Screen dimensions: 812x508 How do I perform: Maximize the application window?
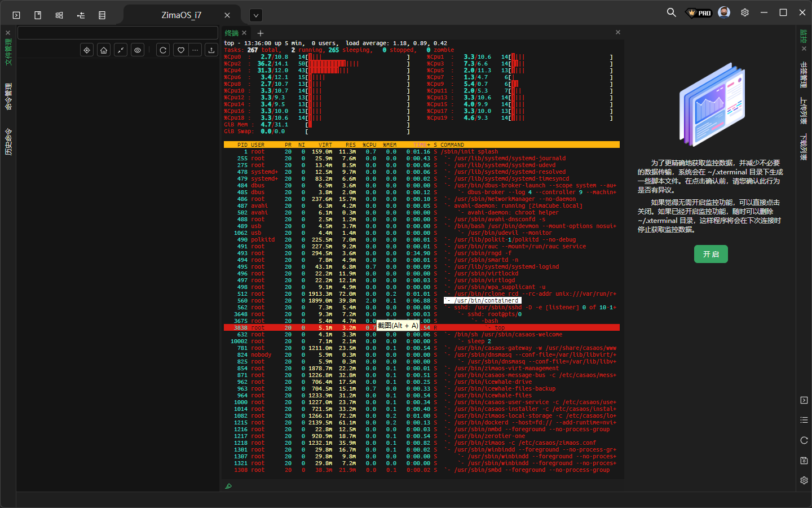[783, 12]
